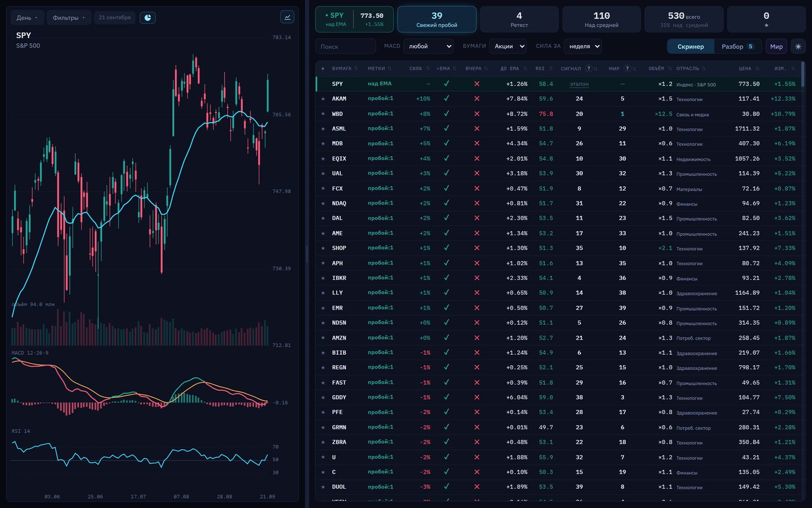812x508 pixels.
Task: Switch the view mode to Скринер
Action: 690,46
